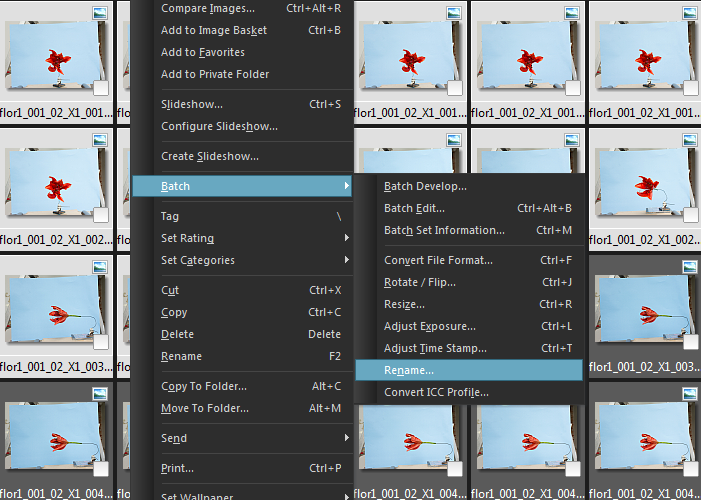Click the image type icon on top-left thumbnail

[100, 13]
